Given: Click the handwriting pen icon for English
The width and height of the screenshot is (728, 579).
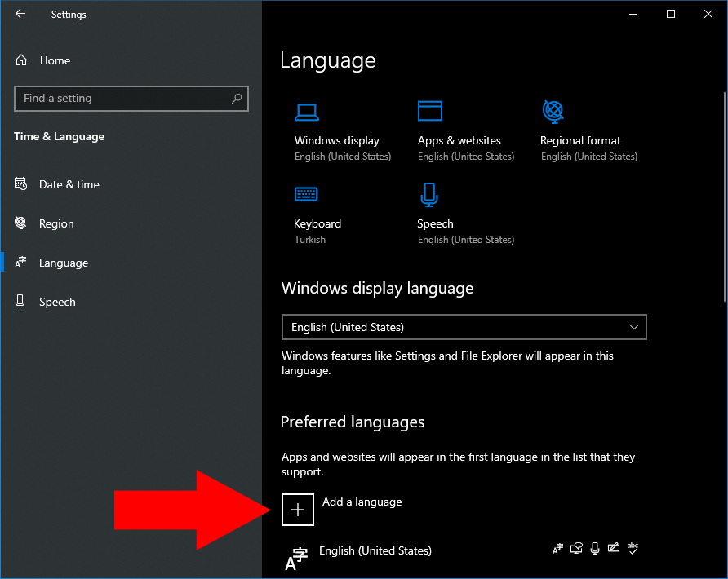Looking at the screenshot, I should (x=614, y=548).
